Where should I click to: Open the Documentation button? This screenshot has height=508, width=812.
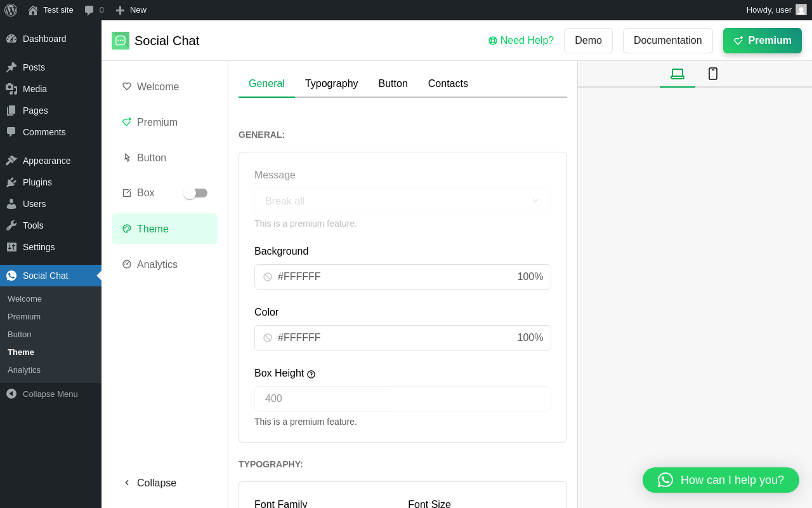[668, 41]
